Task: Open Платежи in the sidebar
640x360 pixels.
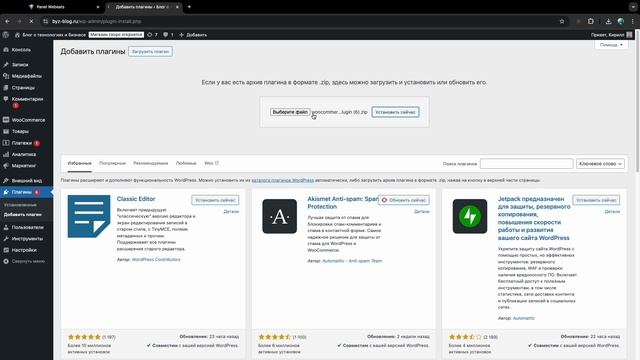Action: [22, 143]
